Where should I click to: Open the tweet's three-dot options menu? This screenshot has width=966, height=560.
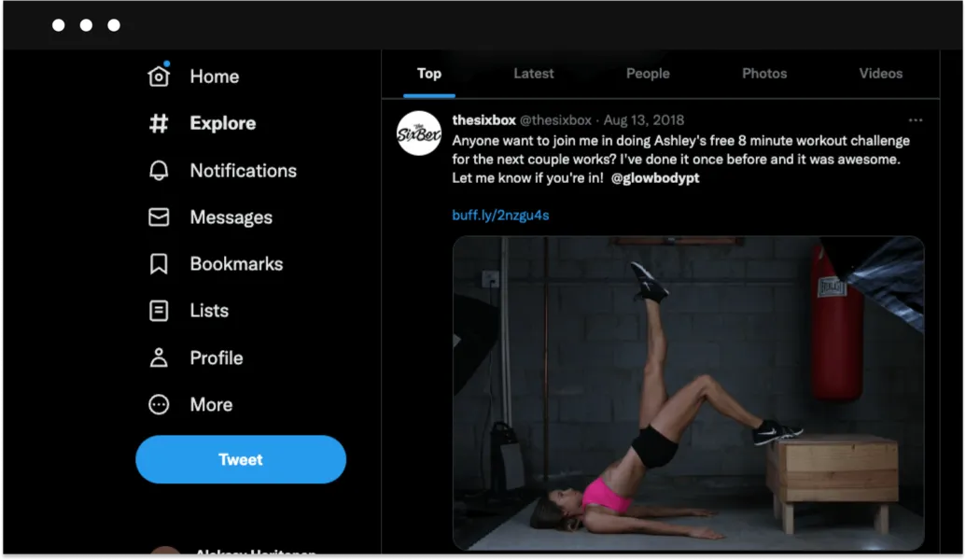click(x=916, y=120)
